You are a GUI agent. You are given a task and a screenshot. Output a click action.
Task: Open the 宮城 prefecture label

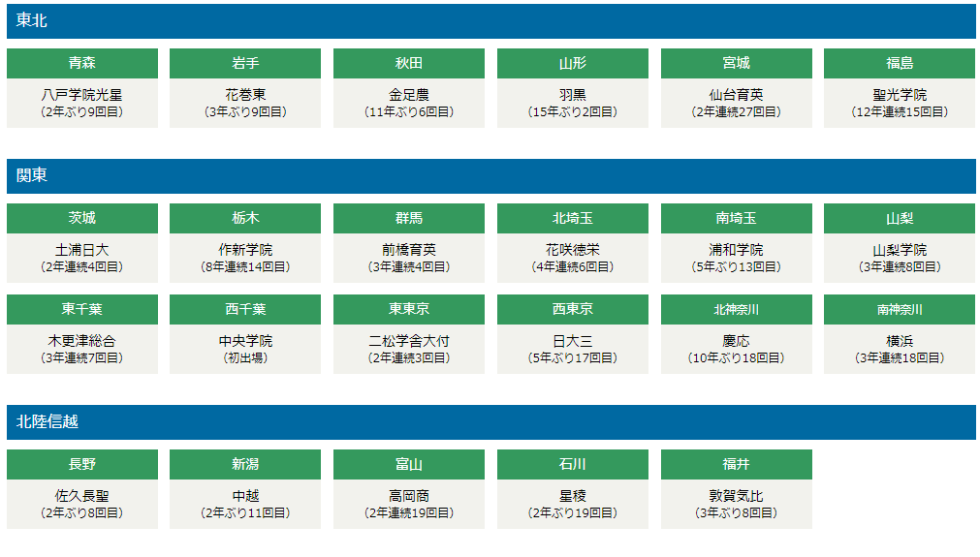pos(737,63)
